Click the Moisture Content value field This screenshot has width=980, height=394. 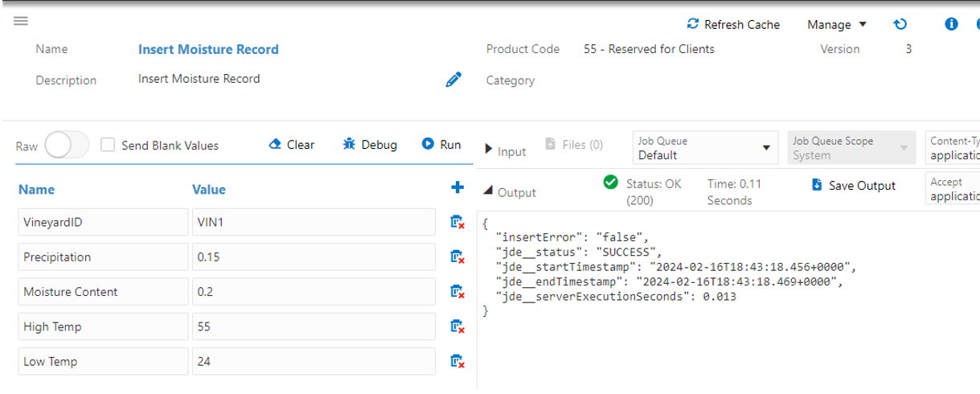[x=314, y=292]
